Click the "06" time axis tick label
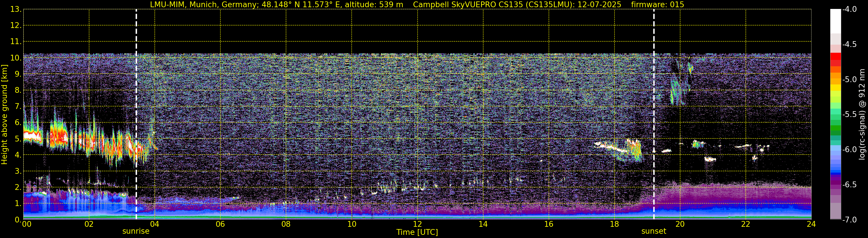 (220, 224)
